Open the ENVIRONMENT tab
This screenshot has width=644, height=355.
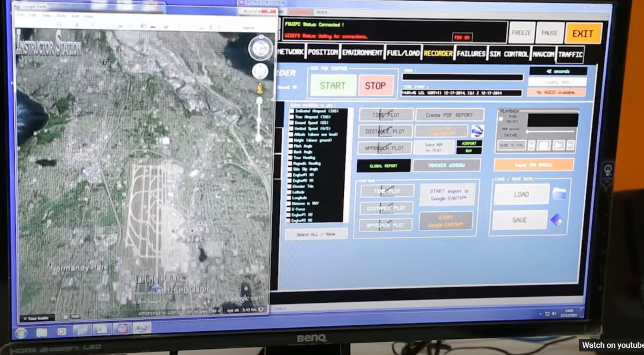[362, 53]
